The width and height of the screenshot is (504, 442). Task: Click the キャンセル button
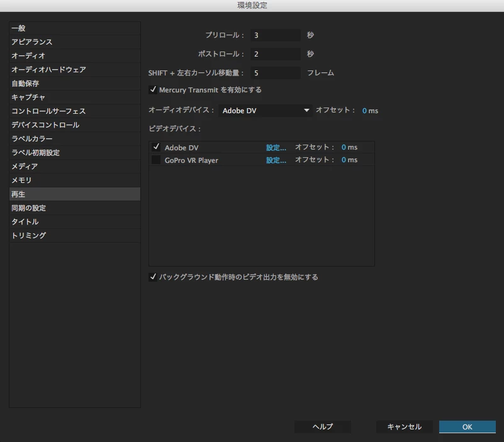(x=405, y=427)
